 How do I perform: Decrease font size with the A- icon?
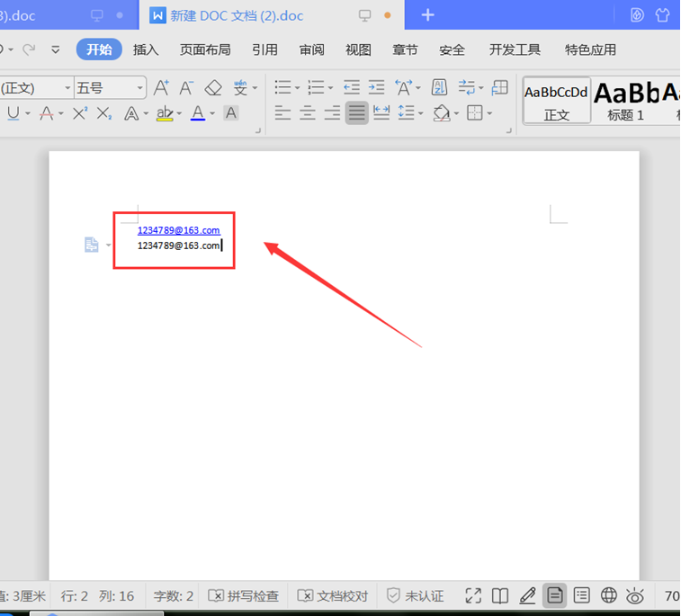pyautogui.click(x=187, y=88)
